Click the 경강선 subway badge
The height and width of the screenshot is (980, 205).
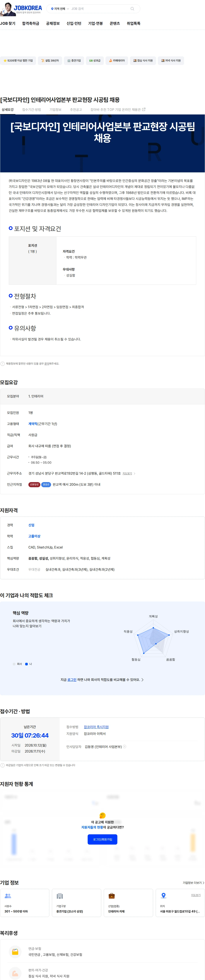tap(46, 485)
